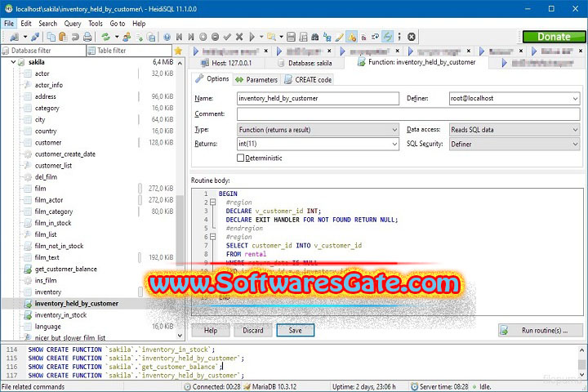The width and height of the screenshot is (588, 392).
Task: Collapse the code fold at line 2
Action: (x=213, y=203)
